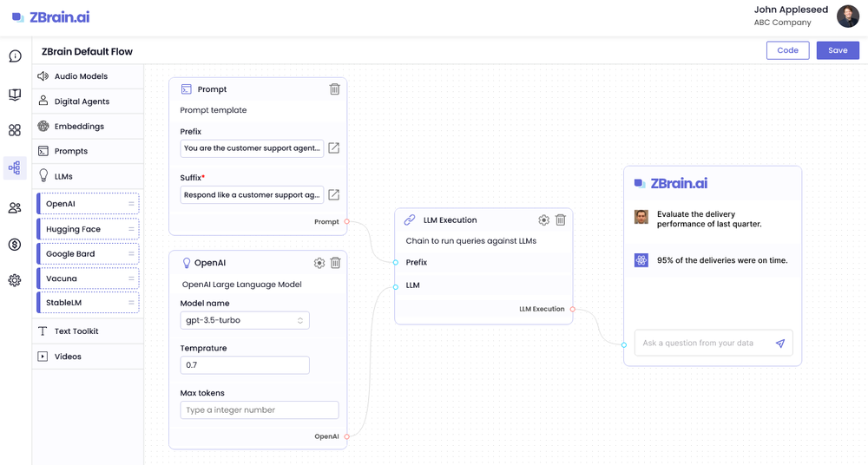The image size is (868, 465).
Task: Open LLM Execution node settings gear
Action: click(x=544, y=220)
